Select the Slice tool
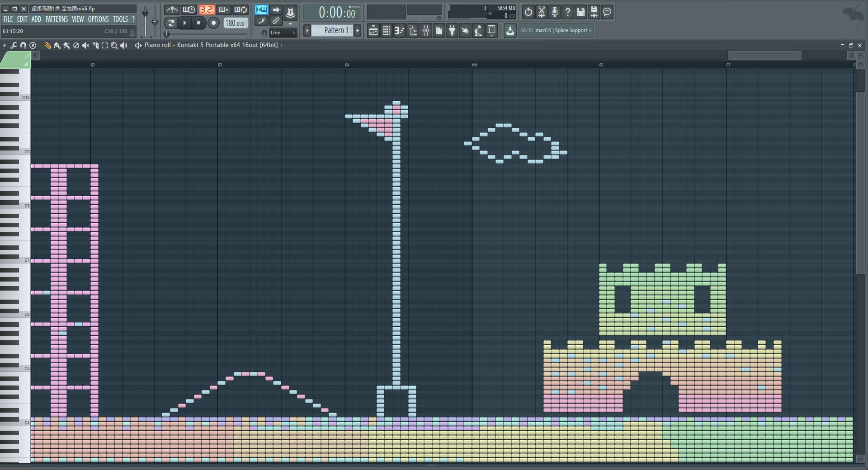Image resolution: width=868 pixels, height=470 pixels. [x=95, y=45]
